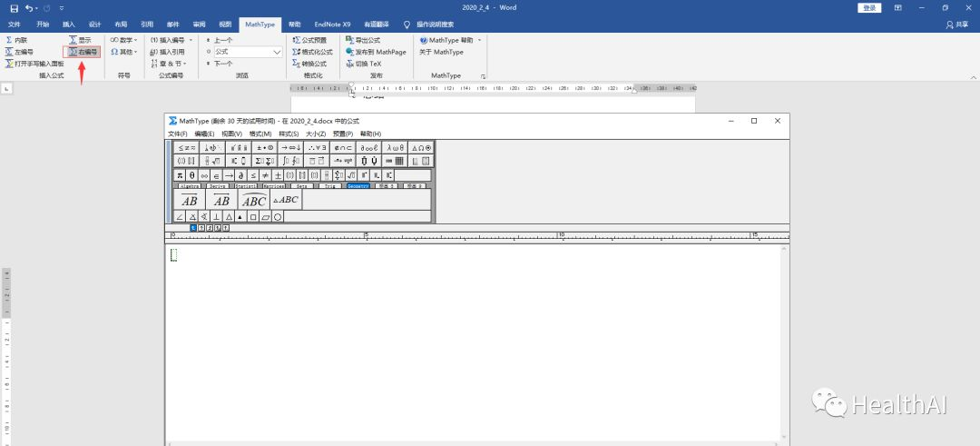Insert an equation reference with 插入引用
The height and width of the screenshot is (446, 980).
click(168, 52)
